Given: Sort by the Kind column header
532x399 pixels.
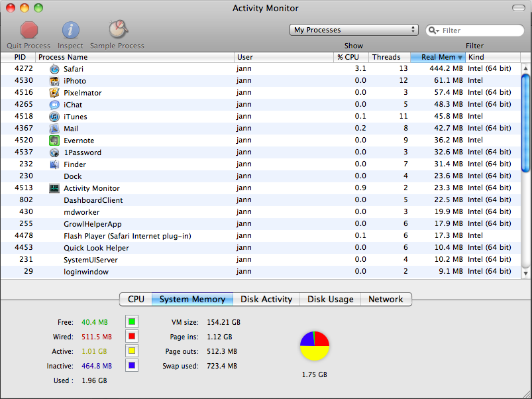Looking at the screenshot, I should [x=493, y=57].
